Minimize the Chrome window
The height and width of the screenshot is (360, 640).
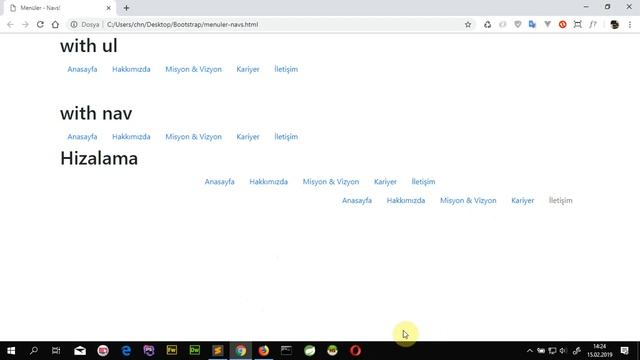(586, 7)
